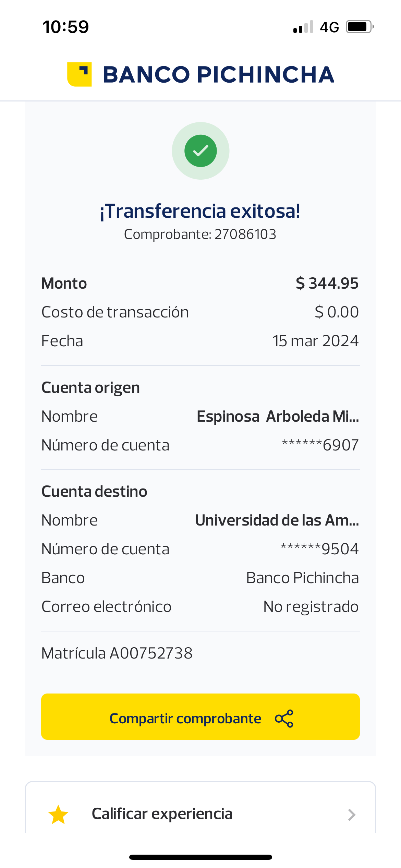Tap the yellow star icon
The height and width of the screenshot is (868, 401).
pos(58,815)
